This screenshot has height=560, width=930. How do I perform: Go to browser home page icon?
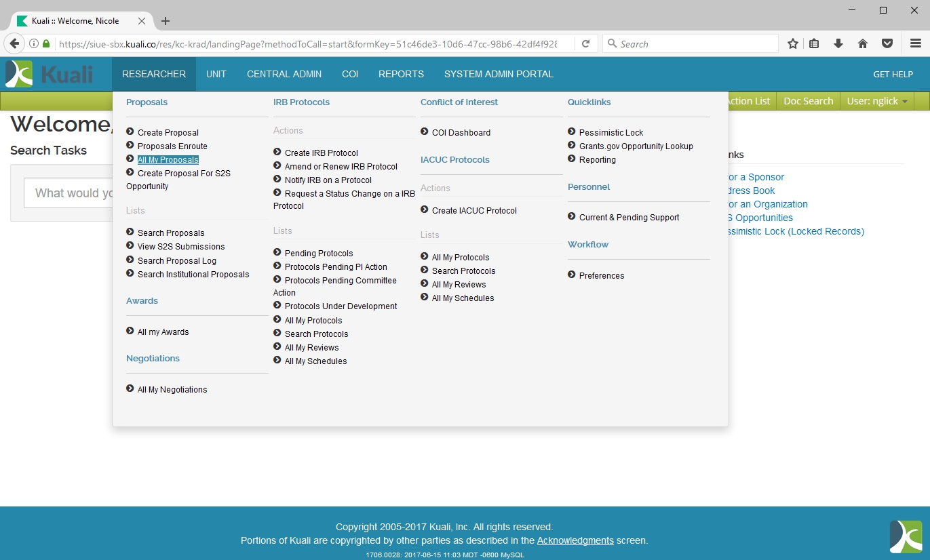(863, 44)
